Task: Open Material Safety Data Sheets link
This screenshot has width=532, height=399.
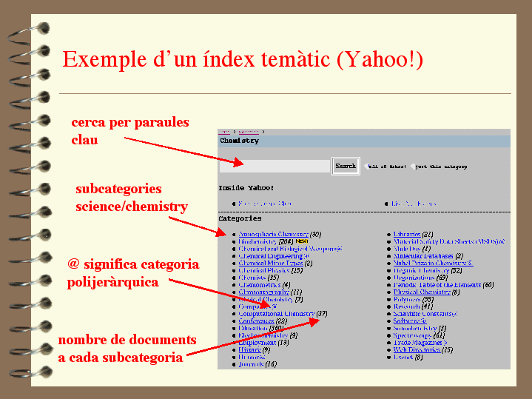Action: click(x=449, y=241)
